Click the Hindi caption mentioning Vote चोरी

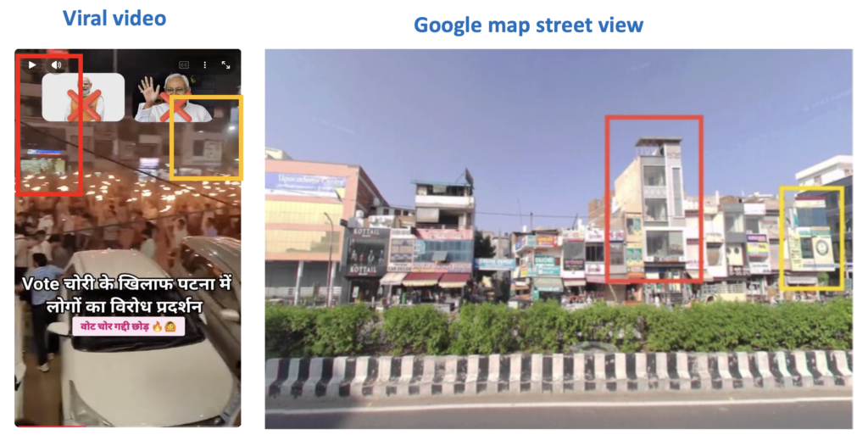(125, 295)
